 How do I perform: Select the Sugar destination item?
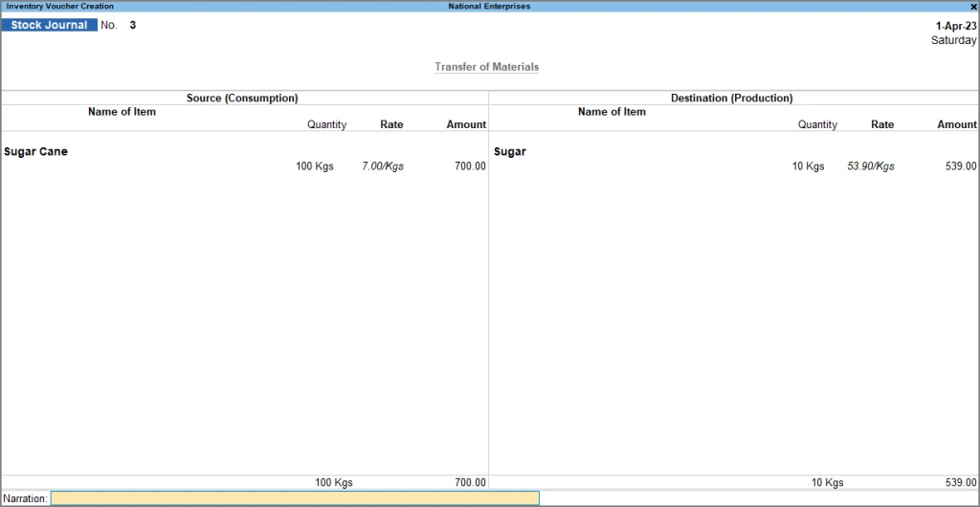pos(510,152)
